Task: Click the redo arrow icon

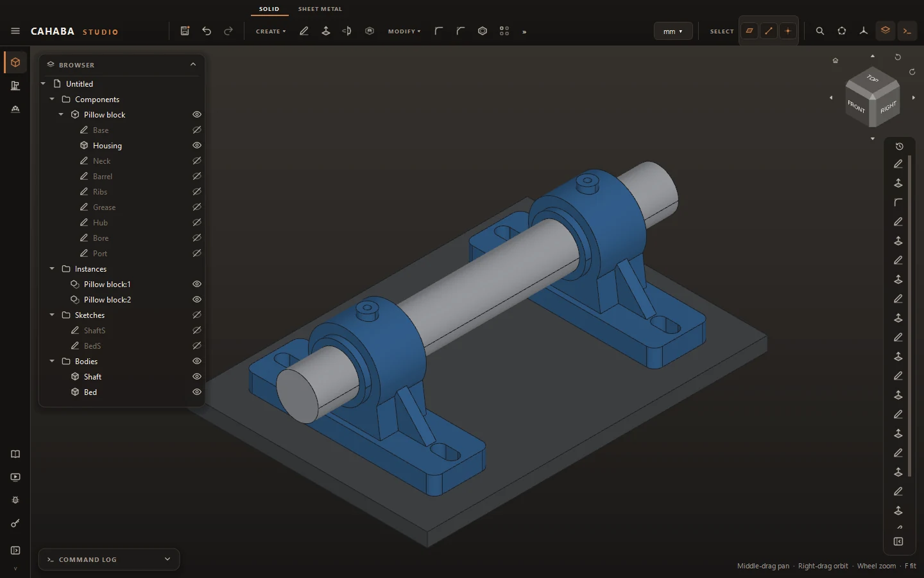Action: [228, 31]
